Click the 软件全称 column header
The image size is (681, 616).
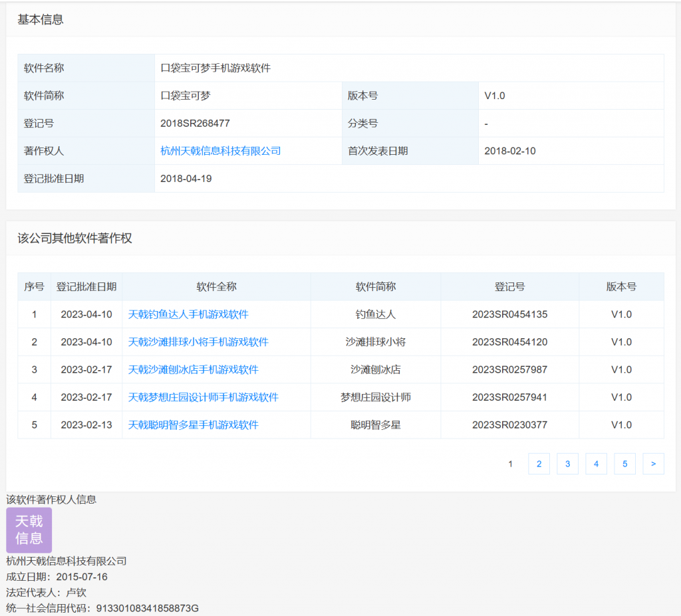[x=216, y=287]
